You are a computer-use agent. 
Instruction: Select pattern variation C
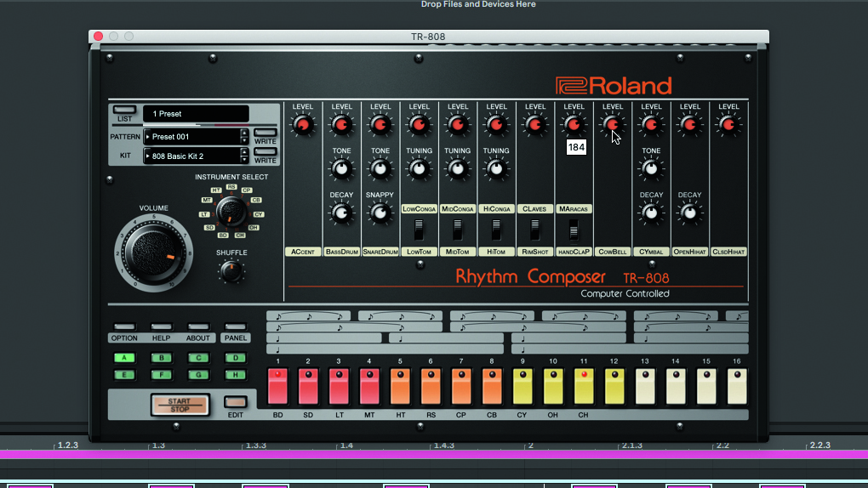tap(198, 358)
